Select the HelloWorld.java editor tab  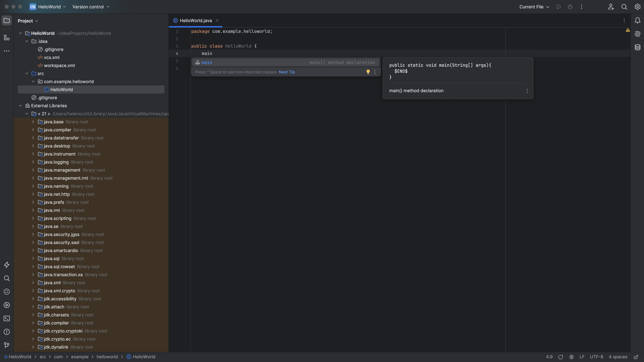click(195, 20)
